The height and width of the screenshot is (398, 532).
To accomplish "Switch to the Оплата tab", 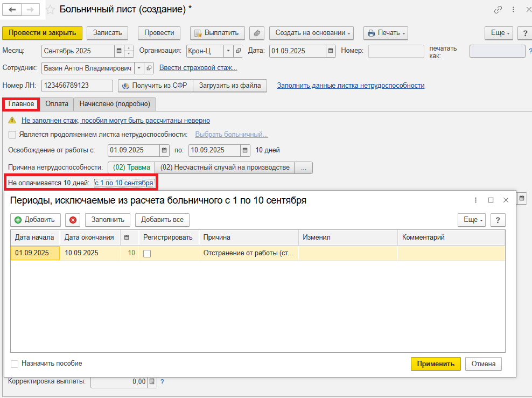I will pyautogui.click(x=57, y=103).
